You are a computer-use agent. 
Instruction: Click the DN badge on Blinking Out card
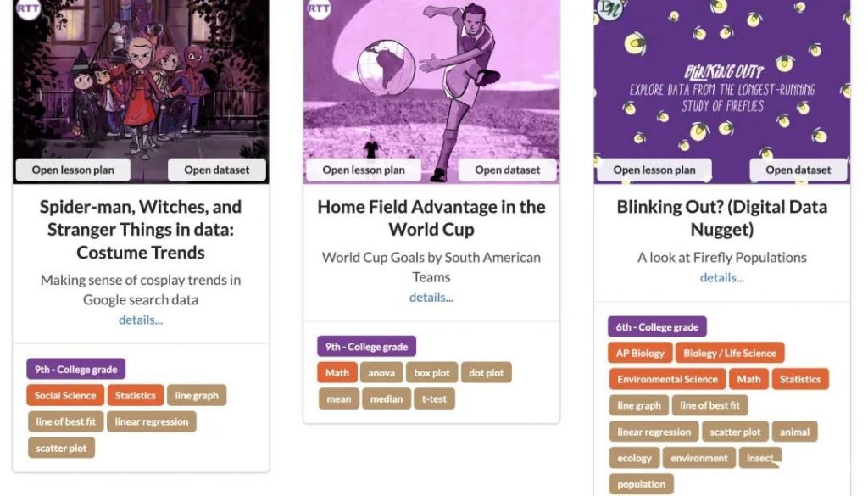[610, 8]
